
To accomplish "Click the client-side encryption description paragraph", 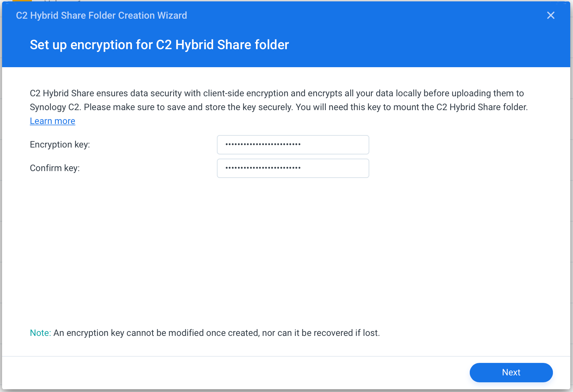I will 279,100.
